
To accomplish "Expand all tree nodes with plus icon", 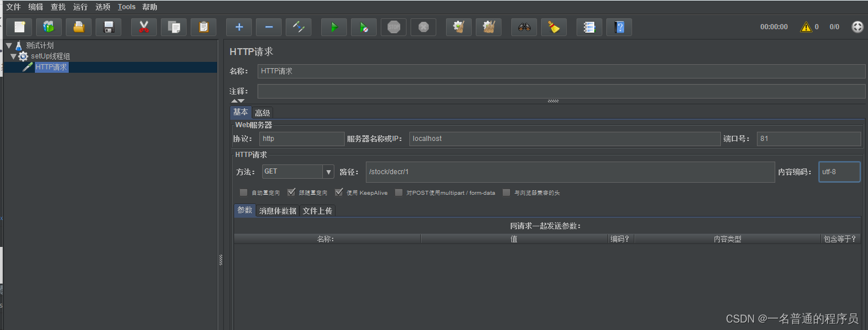I will pos(239,27).
